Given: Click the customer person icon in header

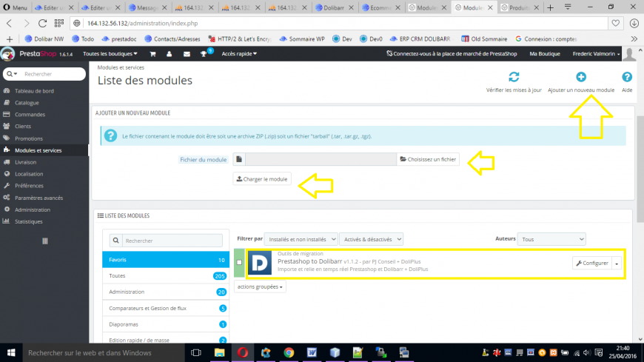Looking at the screenshot, I should point(170,54).
